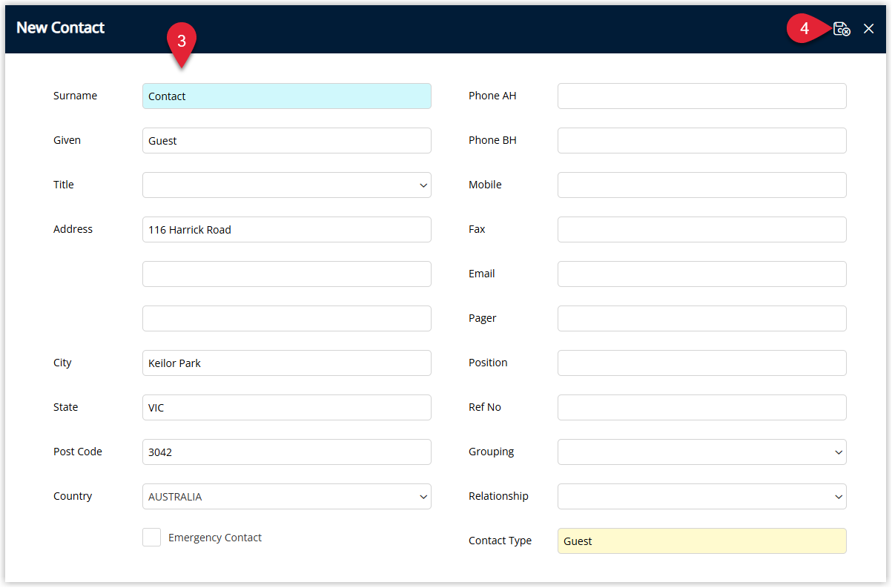This screenshot has height=588, width=892.
Task: Click the Address field with 116 Harrick Road
Action: 287,230
